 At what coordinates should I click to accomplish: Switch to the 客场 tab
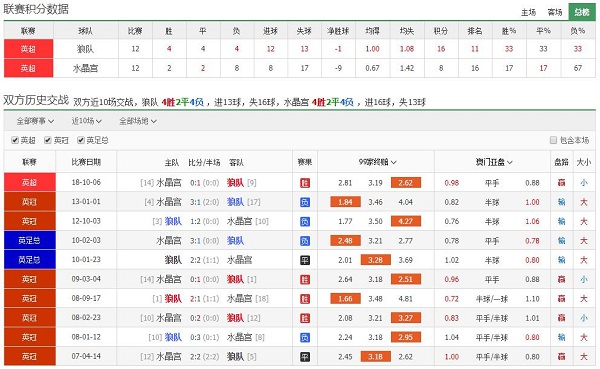coord(554,12)
